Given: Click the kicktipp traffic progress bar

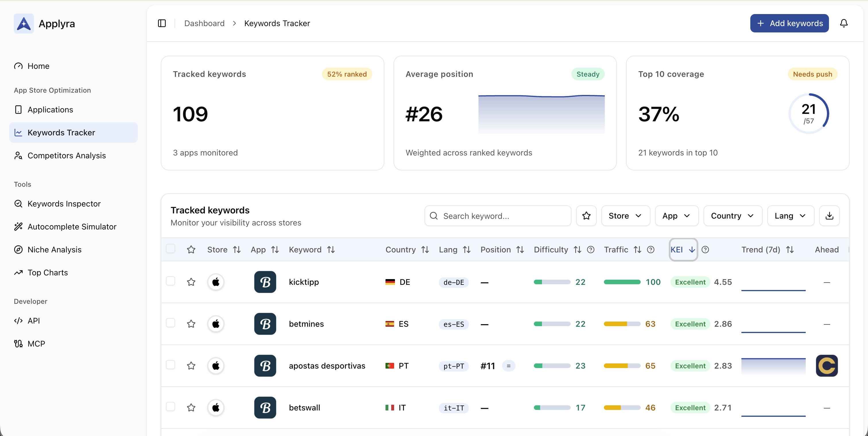Looking at the screenshot, I should pyautogui.click(x=622, y=282).
